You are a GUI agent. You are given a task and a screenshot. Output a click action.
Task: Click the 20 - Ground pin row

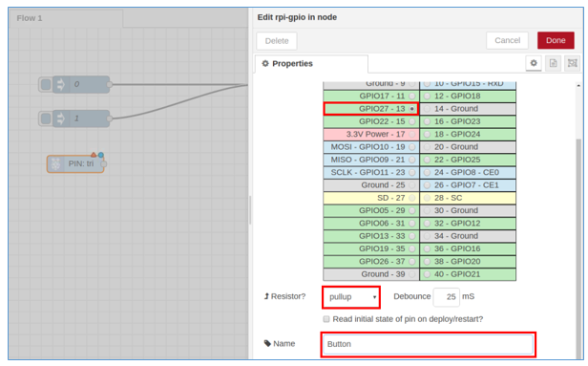tap(468, 147)
